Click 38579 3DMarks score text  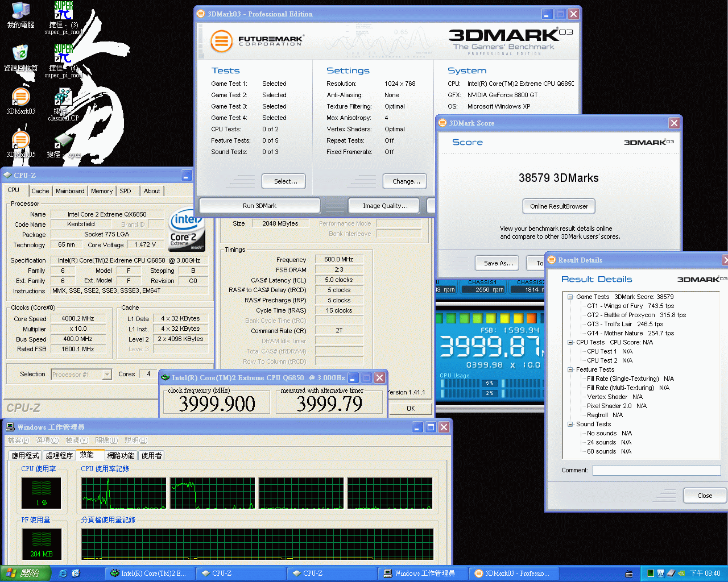pyautogui.click(x=559, y=178)
